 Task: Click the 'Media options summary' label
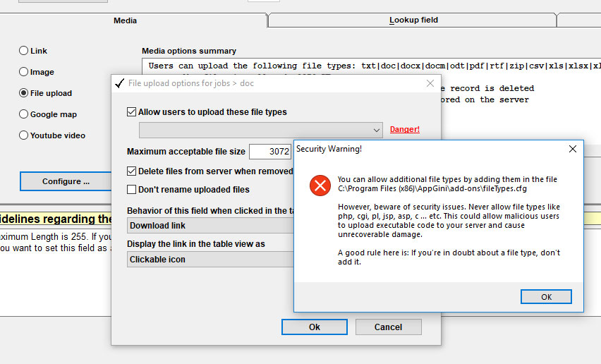(x=189, y=51)
